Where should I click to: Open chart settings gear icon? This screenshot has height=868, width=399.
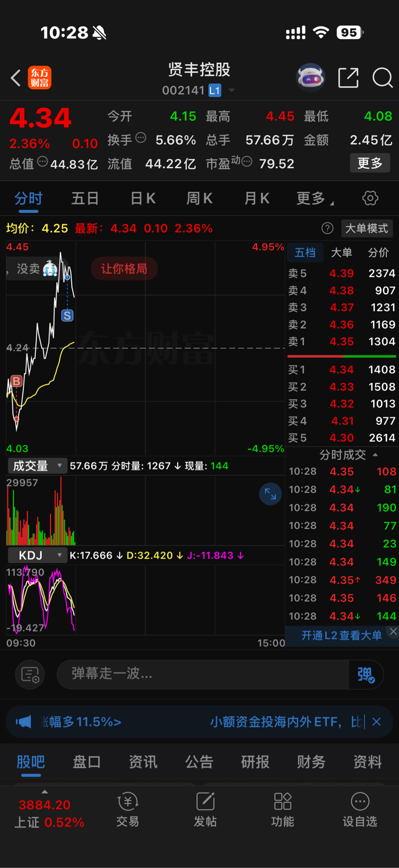pos(370,198)
